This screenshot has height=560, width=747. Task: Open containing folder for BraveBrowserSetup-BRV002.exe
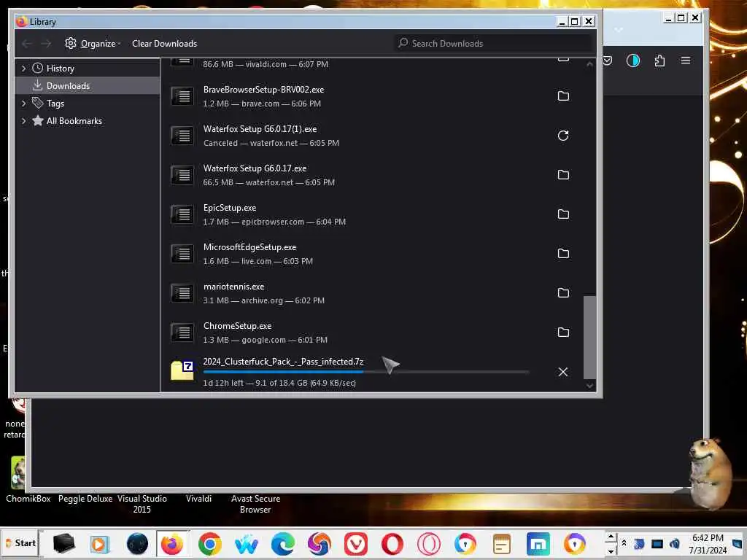[x=563, y=96]
